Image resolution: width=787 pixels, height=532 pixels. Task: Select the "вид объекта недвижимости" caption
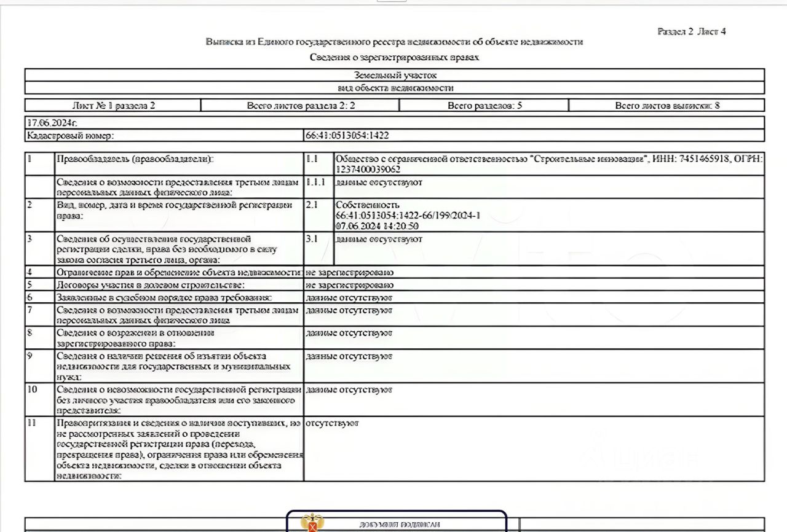[395, 88]
